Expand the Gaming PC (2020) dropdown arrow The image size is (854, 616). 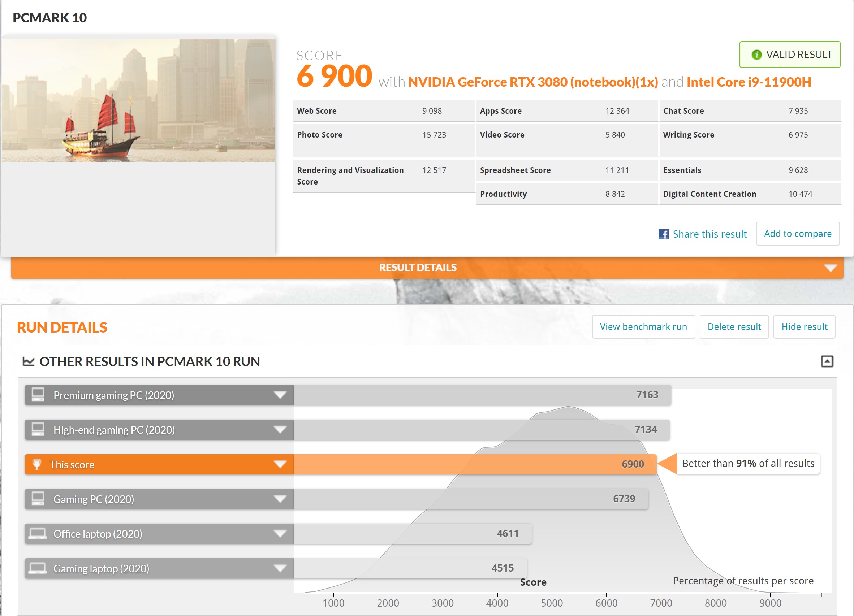(280, 499)
